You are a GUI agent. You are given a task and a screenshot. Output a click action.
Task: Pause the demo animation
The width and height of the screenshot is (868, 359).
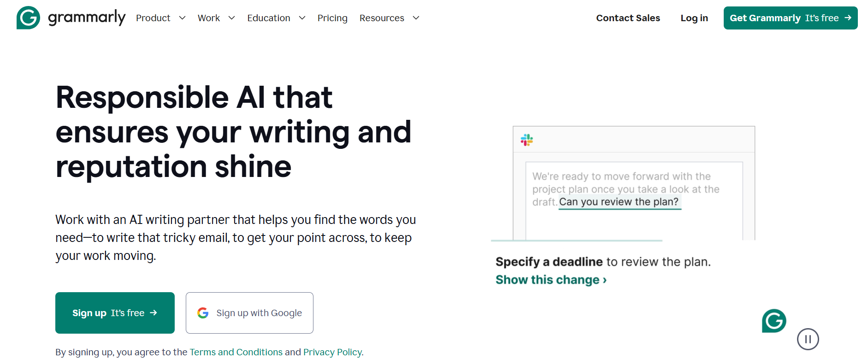click(x=808, y=339)
